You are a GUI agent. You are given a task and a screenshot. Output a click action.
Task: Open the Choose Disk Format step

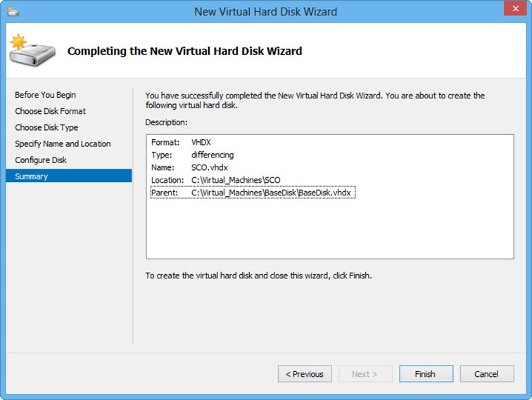tap(51, 111)
